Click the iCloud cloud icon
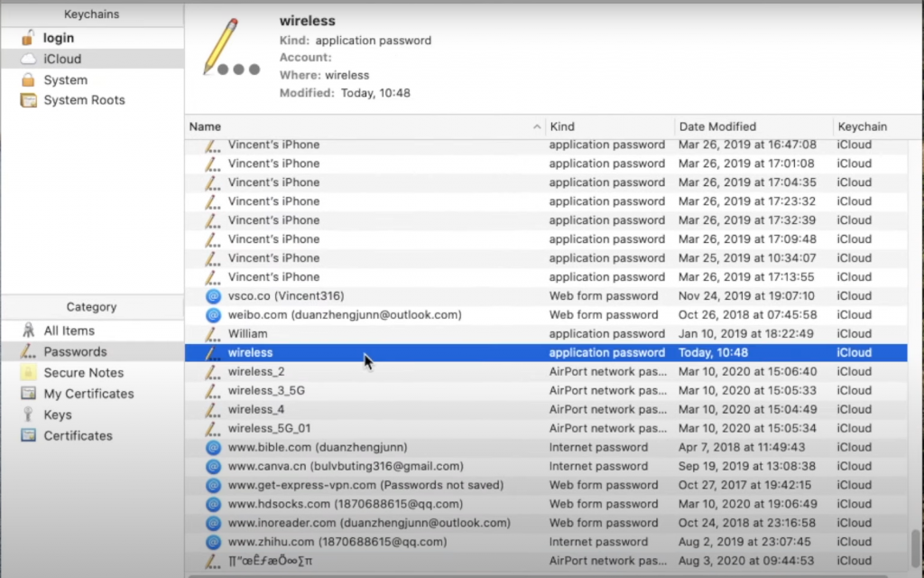Viewport: 924px width, 578px height. point(28,59)
